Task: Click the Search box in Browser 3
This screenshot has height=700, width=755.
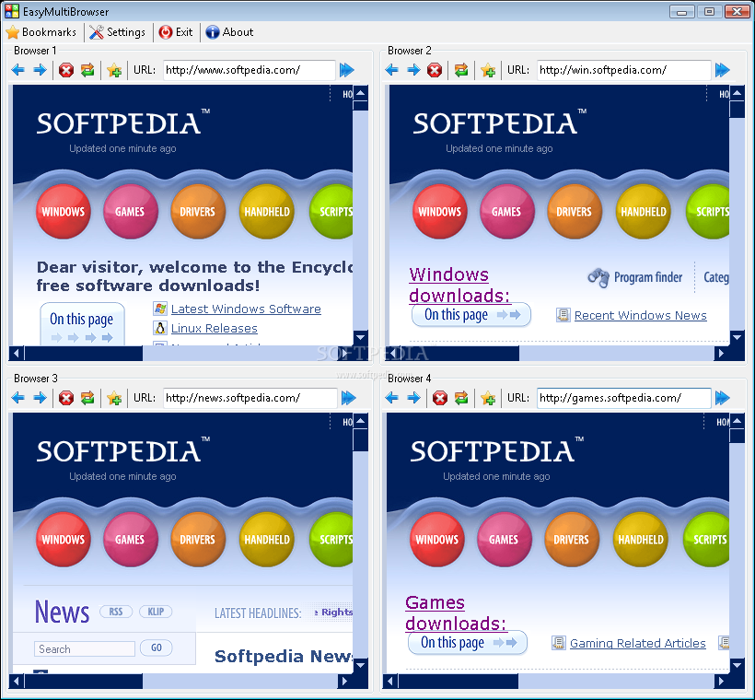Action: click(85, 649)
